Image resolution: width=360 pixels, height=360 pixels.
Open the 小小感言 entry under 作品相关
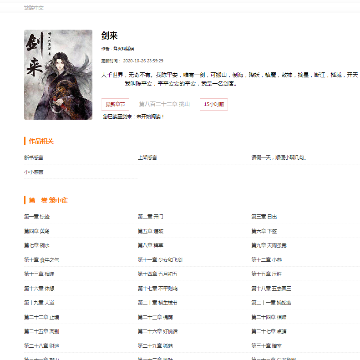click(x=34, y=172)
